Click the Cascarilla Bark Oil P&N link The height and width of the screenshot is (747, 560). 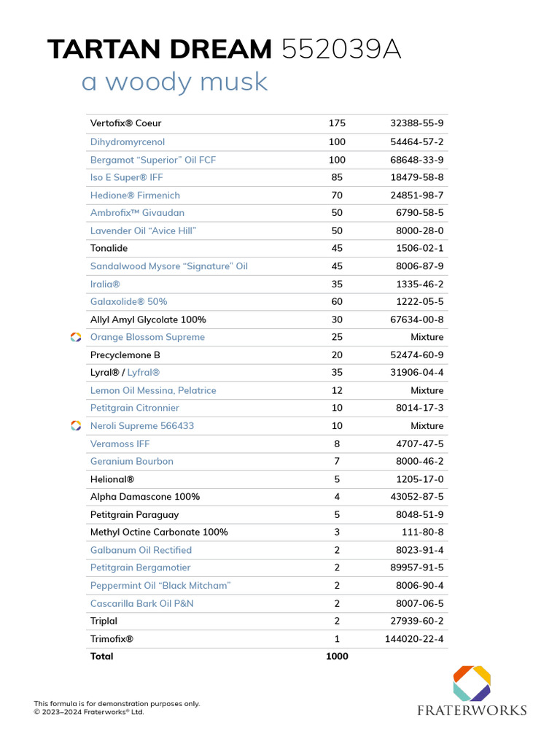141,603
